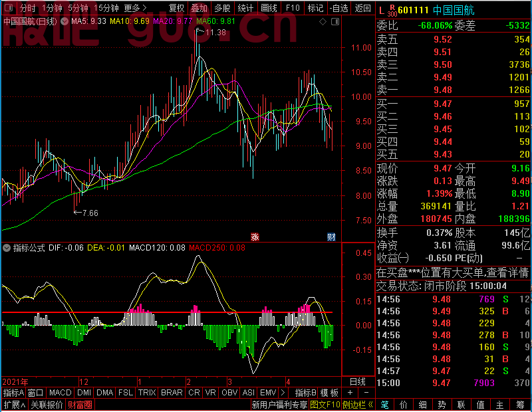
Task: Select the 15分钟 chart period
Action: [x=106, y=8]
